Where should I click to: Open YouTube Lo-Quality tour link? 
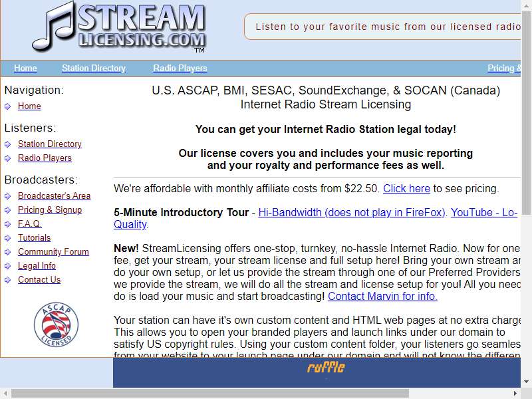click(x=483, y=212)
